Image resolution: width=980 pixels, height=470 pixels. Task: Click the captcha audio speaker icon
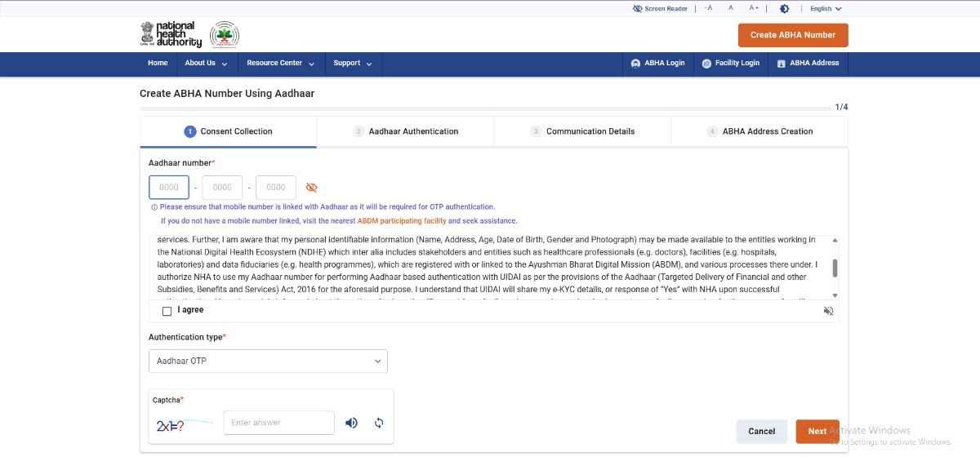pos(351,423)
